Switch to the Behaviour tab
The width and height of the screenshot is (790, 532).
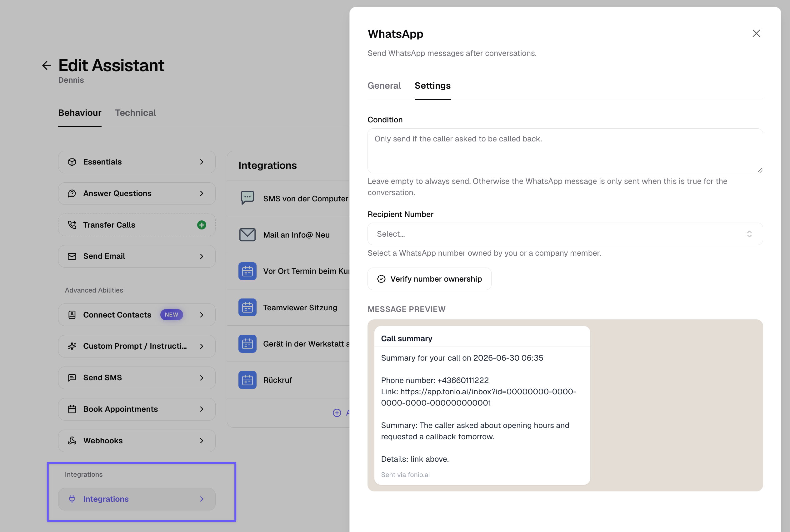[x=80, y=113]
